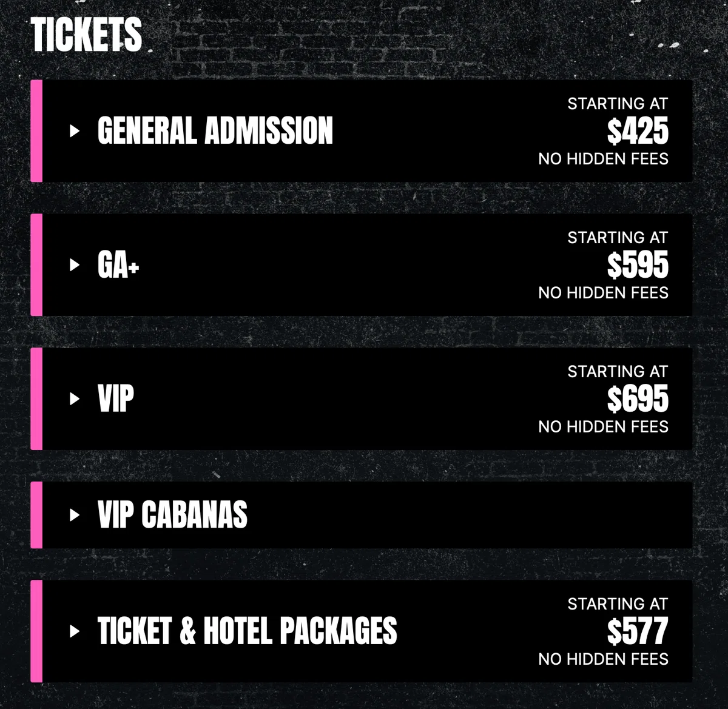This screenshot has width=728, height=709.
Task: Expand the VIP disclosure triangle
Action: [x=75, y=398]
